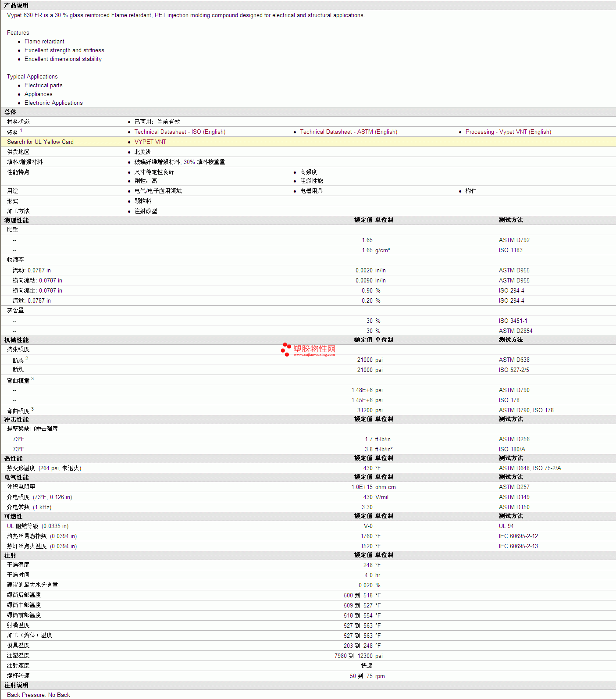Click footnote 1 next to 资料

pyautogui.click(x=21, y=130)
